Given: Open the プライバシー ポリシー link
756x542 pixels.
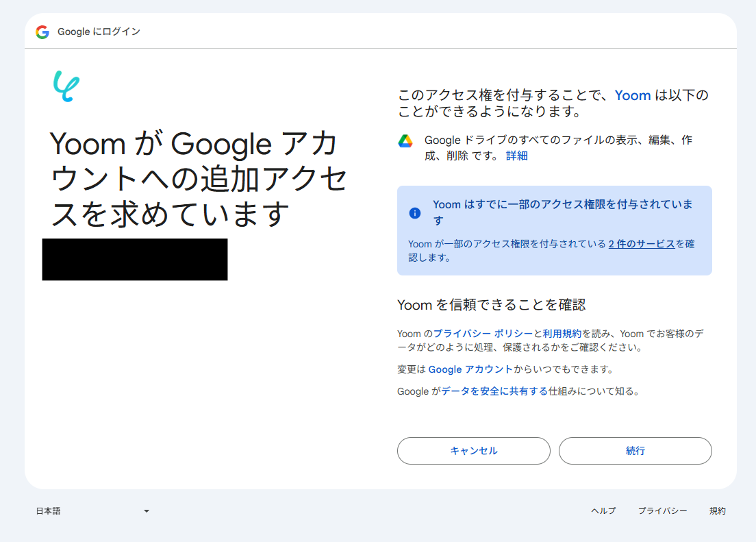Looking at the screenshot, I should pyautogui.click(x=483, y=334).
